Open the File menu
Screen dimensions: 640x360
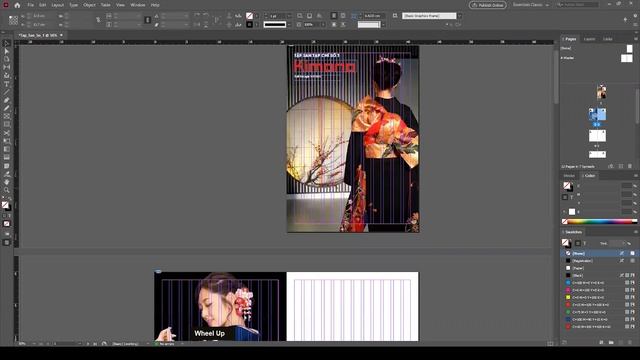coord(31,5)
